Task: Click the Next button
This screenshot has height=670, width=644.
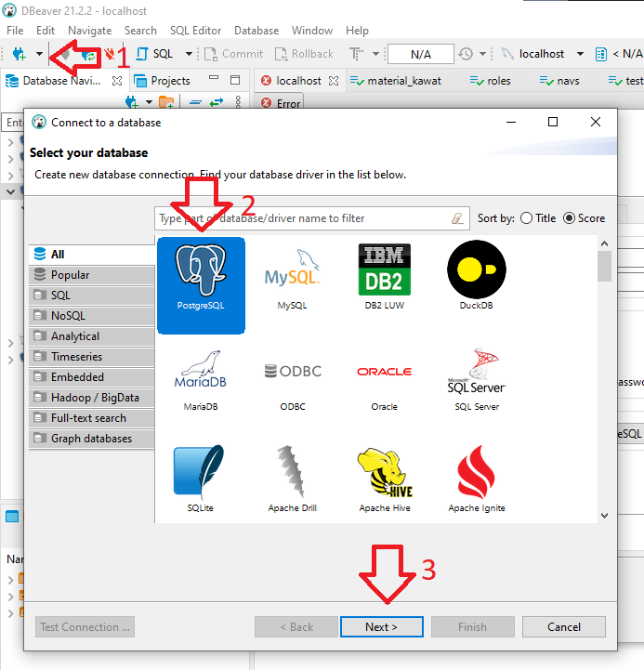Action: point(381,627)
